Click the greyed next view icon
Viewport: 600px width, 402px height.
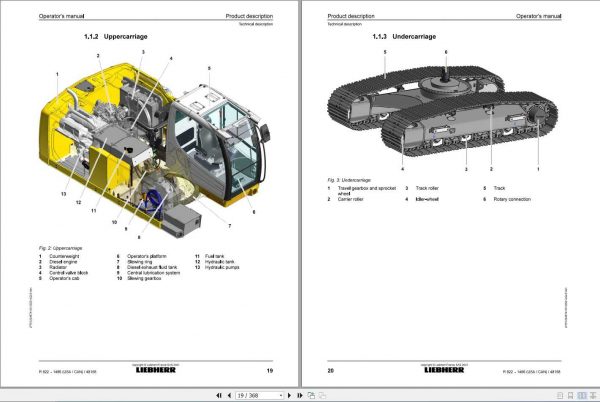coord(323,395)
